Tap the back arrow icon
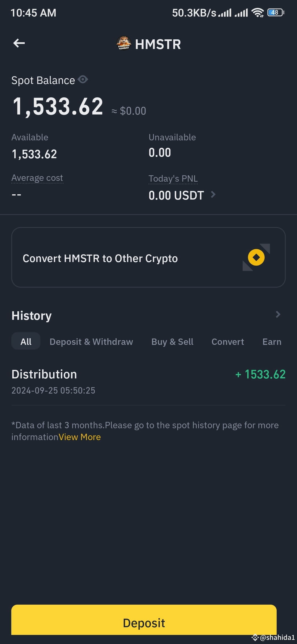Screen dimensions: 297x644 pyautogui.click(x=19, y=43)
